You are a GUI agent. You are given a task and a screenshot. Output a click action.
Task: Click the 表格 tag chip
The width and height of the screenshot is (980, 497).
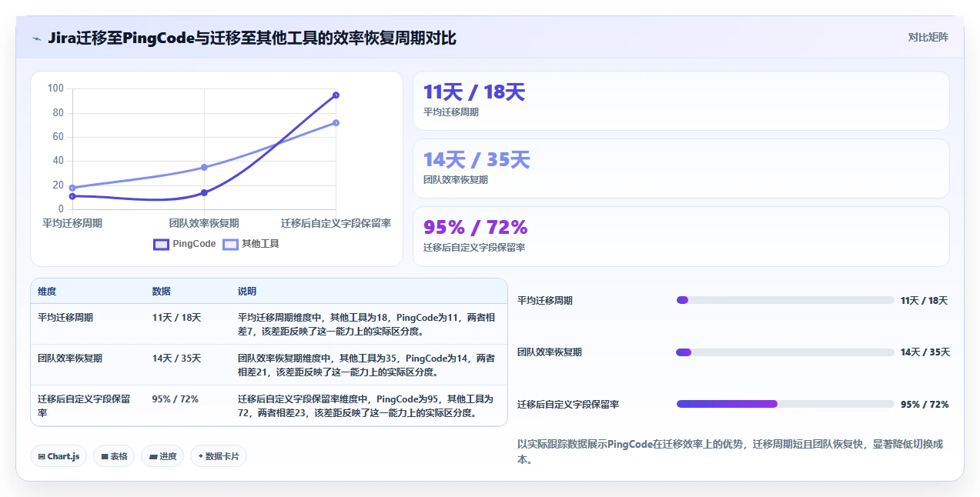coord(114,456)
